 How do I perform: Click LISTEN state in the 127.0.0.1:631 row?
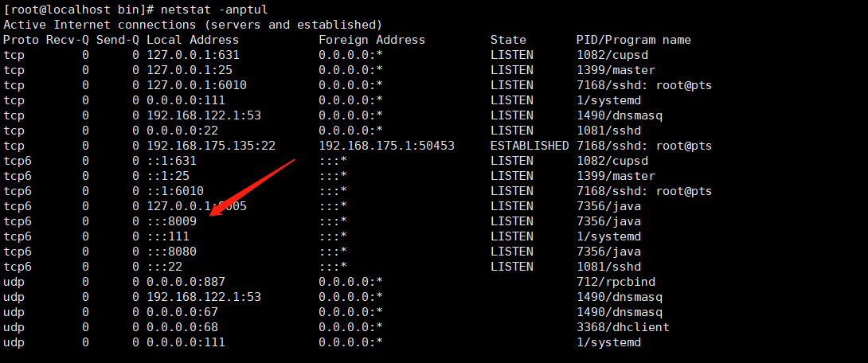pyautogui.click(x=511, y=56)
